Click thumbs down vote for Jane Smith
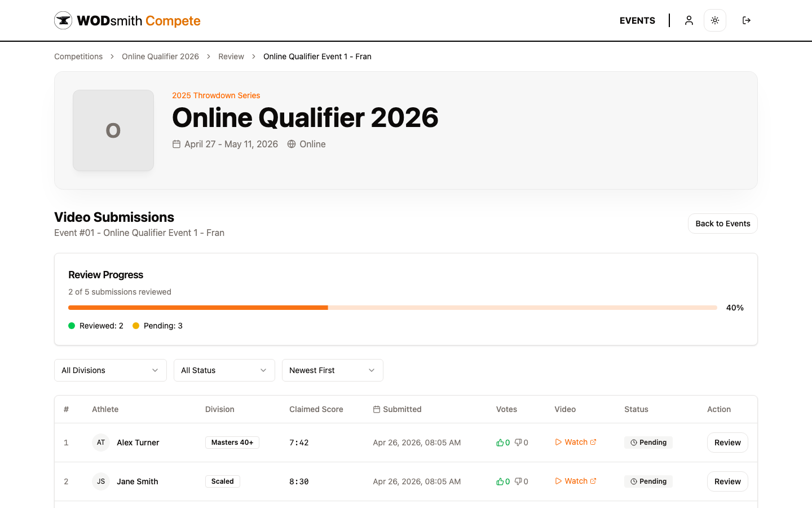This screenshot has height=508, width=812. (521, 481)
